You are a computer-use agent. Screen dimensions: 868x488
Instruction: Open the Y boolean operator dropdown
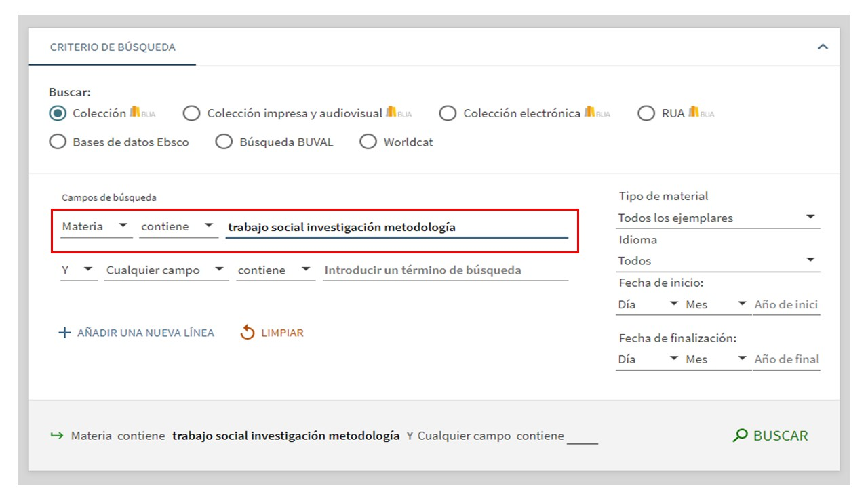[78, 270]
